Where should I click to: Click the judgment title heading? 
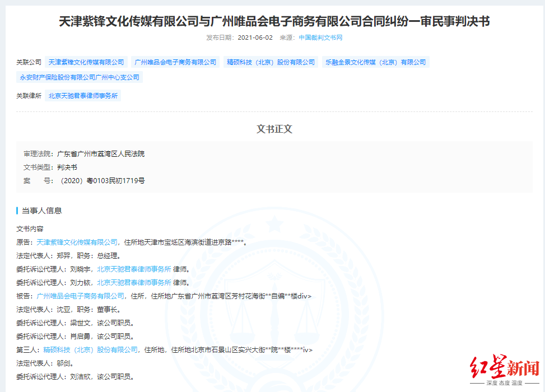pyautogui.click(x=274, y=21)
